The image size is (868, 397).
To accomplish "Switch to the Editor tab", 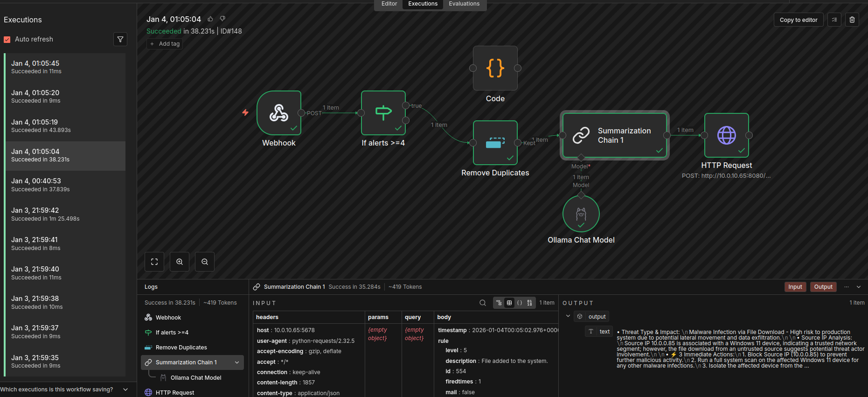I will pyautogui.click(x=389, y=4).
